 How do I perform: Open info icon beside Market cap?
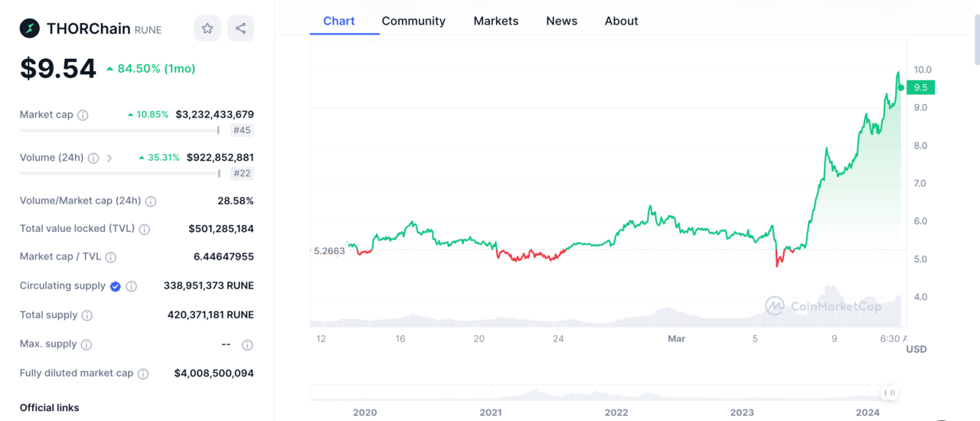coord(83,115)
